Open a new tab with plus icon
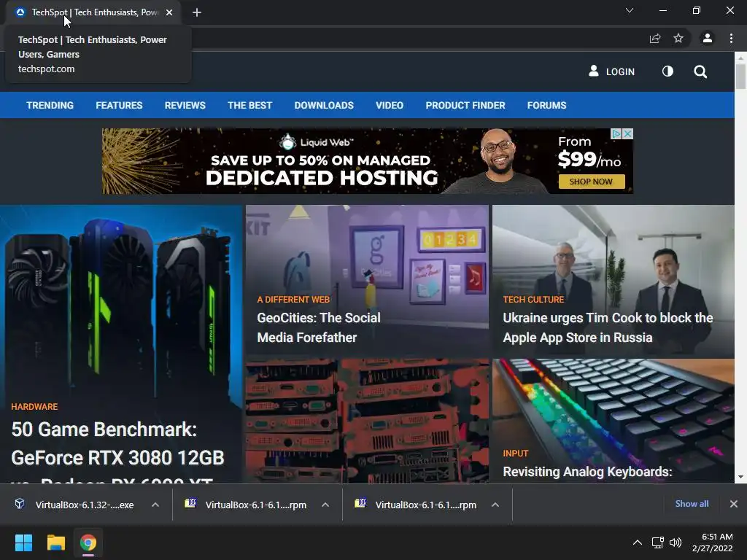The image size is (747, 560). coord(197,12)
